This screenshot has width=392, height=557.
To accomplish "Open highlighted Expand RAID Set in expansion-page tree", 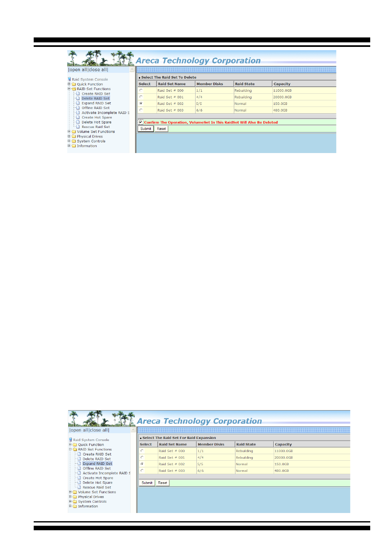I will (97, 464).
